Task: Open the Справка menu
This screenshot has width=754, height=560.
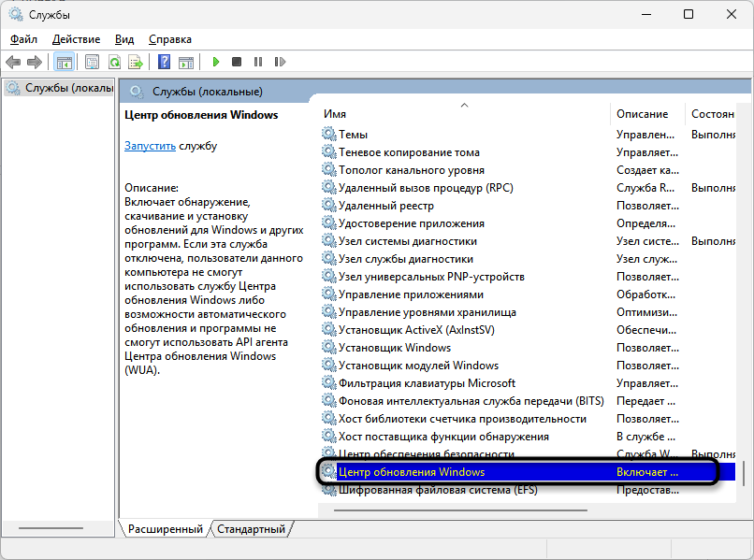Action: click(x=169, y=39)
